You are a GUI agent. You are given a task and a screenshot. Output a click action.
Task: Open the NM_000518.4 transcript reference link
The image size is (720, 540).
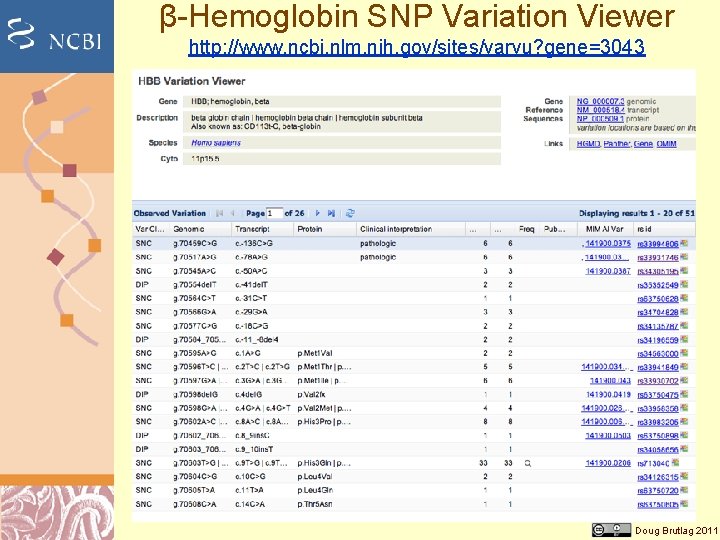point(600,110)
